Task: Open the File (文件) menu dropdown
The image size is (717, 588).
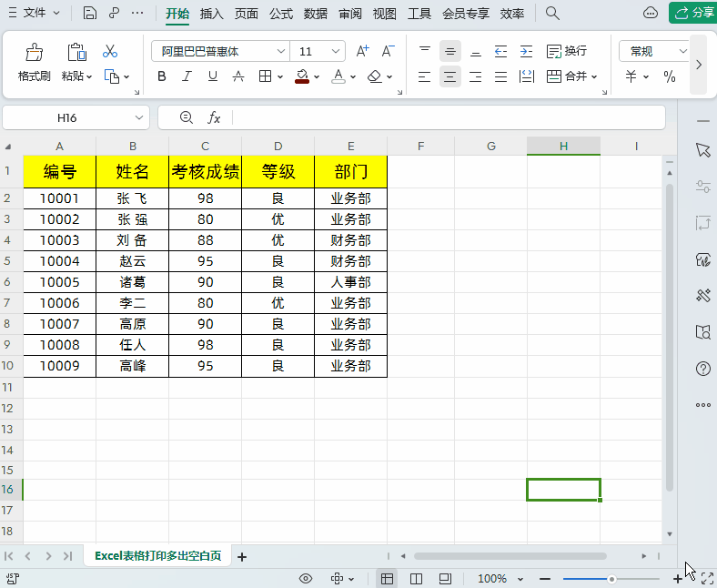Action: click(35, 13)
